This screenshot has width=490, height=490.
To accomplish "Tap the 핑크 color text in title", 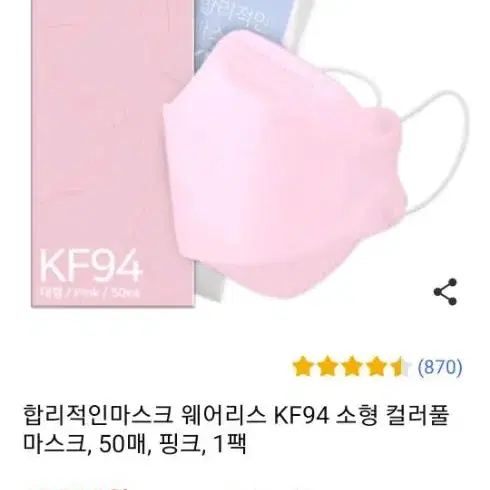I will coord(180,444).
